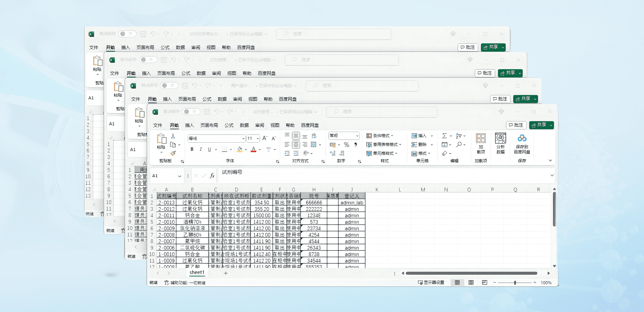Click the Clear eraser icon in the editing group

click(x=444, y=153)
